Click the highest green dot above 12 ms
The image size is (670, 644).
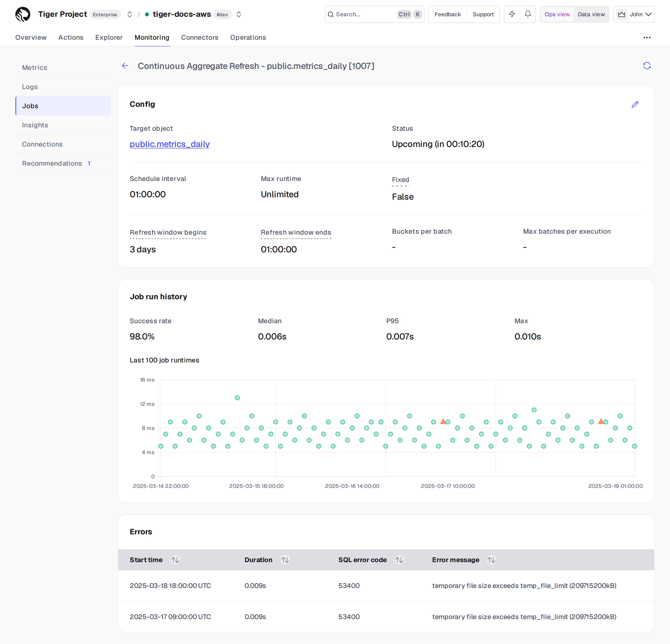(237, 398)
